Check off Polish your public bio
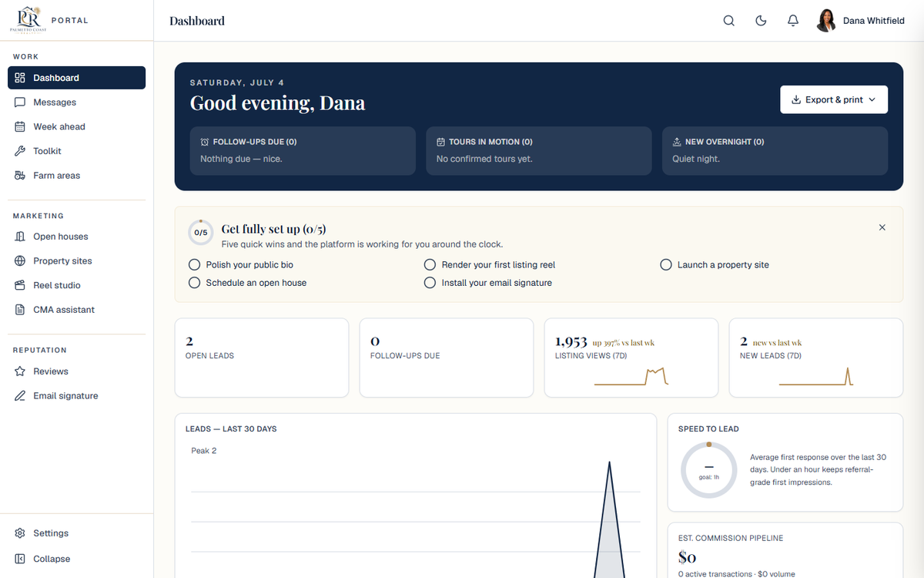Image resolution: width=924 pixels, height=578 pixels. click(x=195, y=264)
